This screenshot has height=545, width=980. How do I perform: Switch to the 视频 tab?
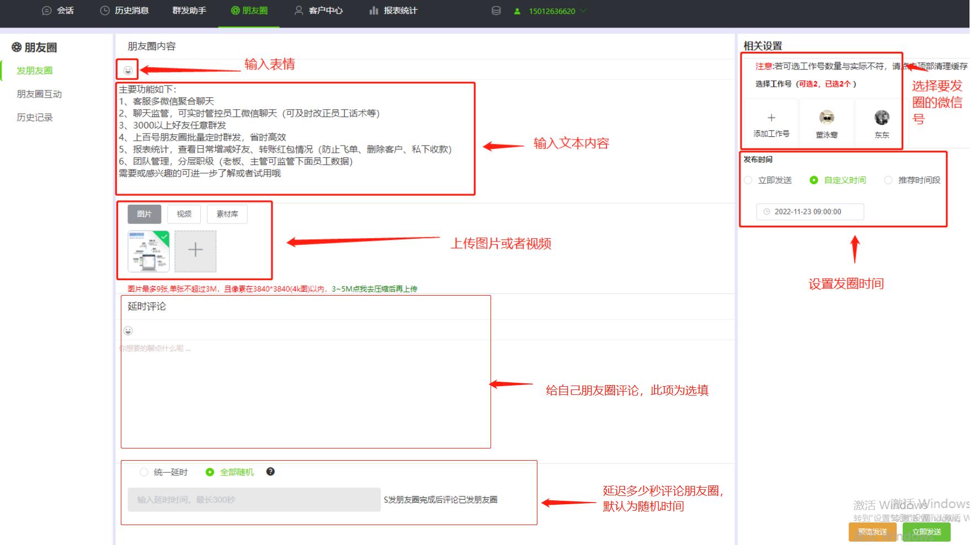[184, 214]
